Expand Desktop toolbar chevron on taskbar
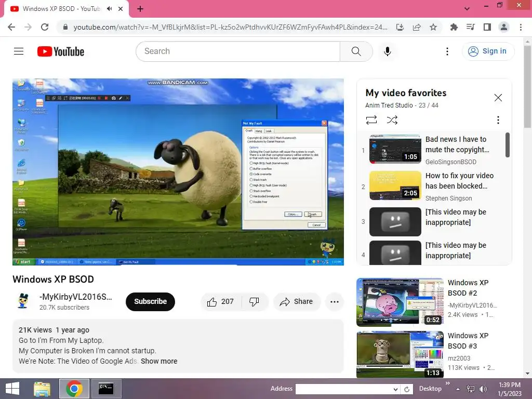Screen dimensions: 532x399 [447, 383]
